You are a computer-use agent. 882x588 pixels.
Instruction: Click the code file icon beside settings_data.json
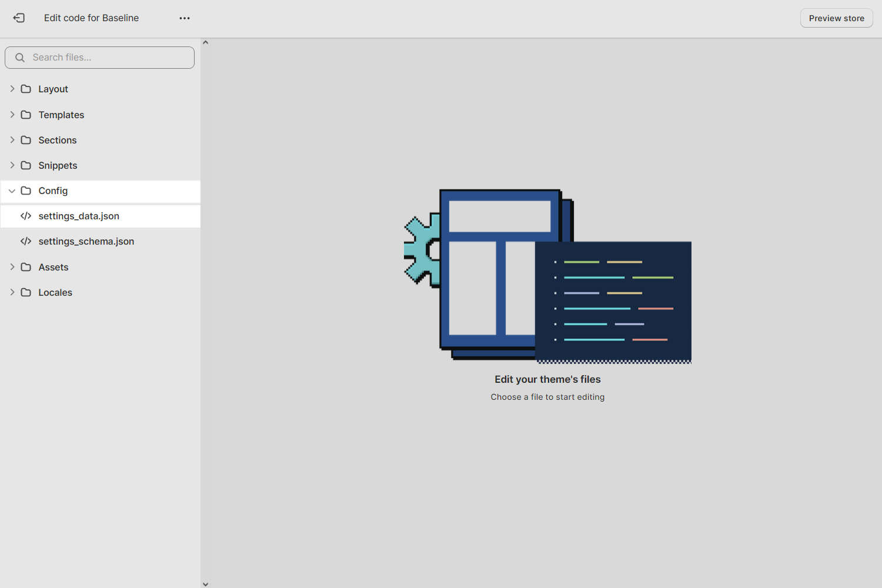(26, 216)
